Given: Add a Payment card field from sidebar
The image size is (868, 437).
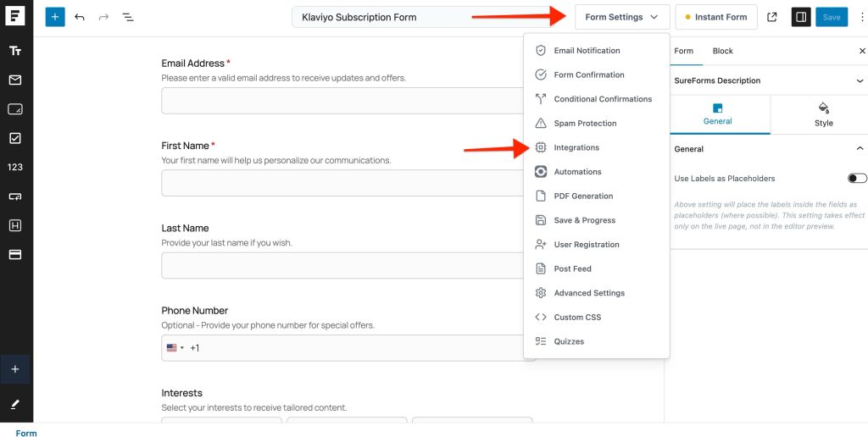Looking at the screenshot, I should (x=15, y=254).
